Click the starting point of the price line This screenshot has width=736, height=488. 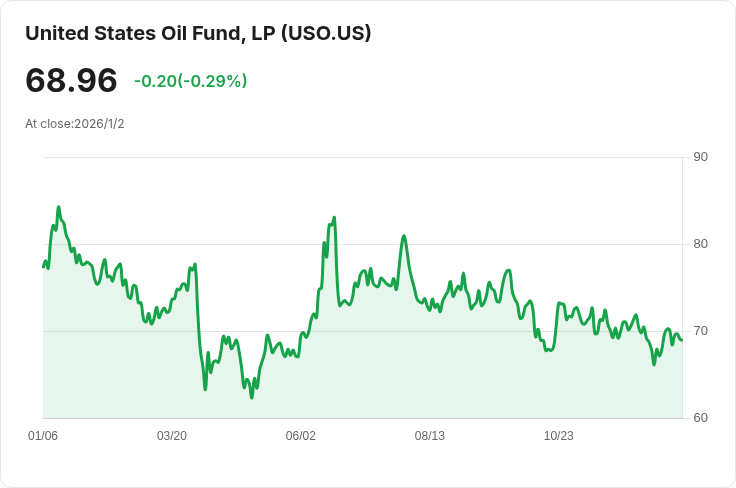pyautogui.click(x=43, y=267)
